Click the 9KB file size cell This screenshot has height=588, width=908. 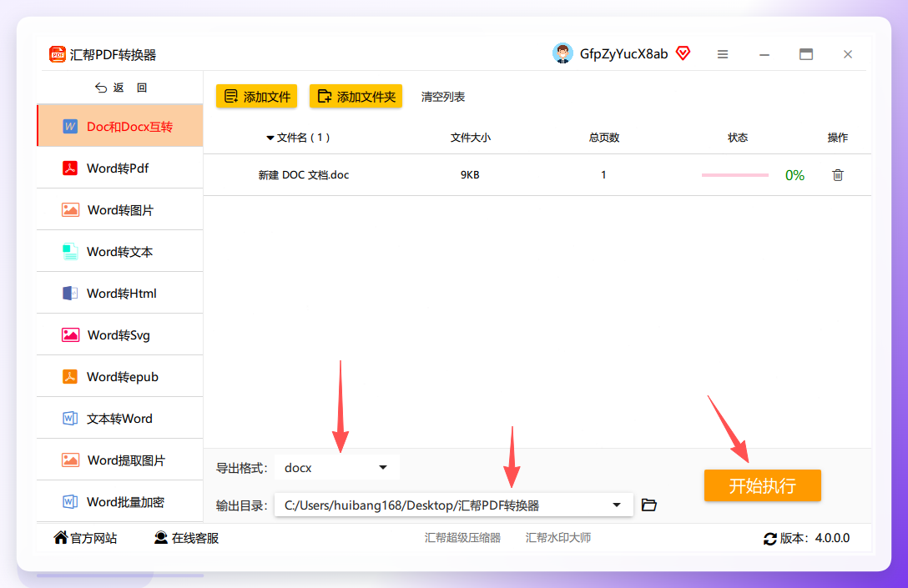pos(470,175)
